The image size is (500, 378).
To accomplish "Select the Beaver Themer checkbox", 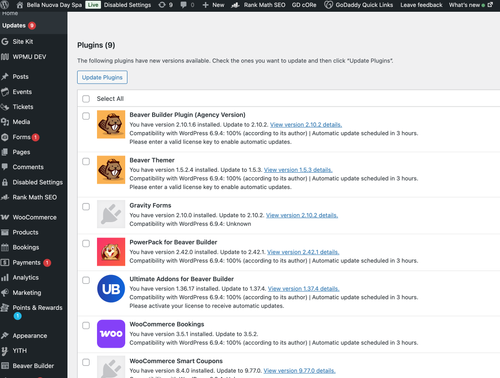I will pyautogui.click(x=86, y=161).
